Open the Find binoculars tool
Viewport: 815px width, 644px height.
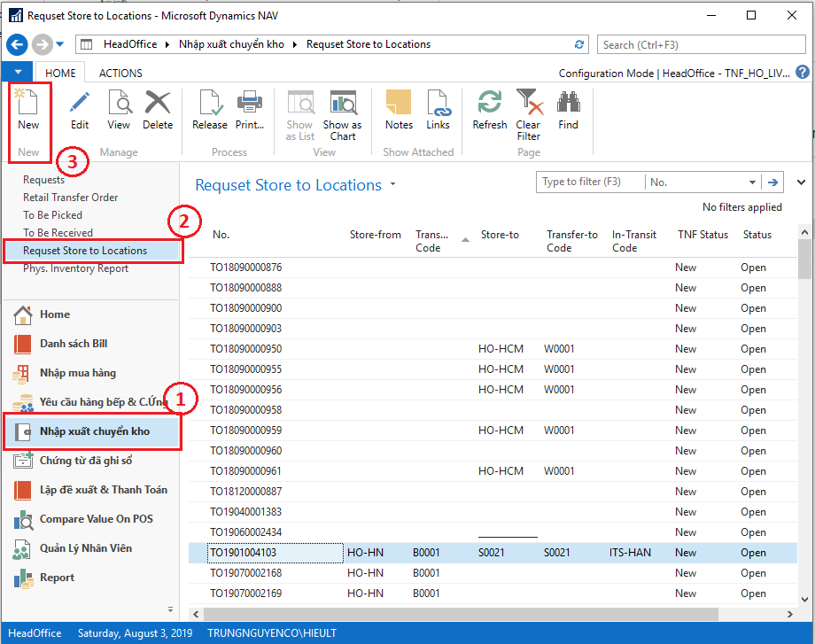click(568, 109)
